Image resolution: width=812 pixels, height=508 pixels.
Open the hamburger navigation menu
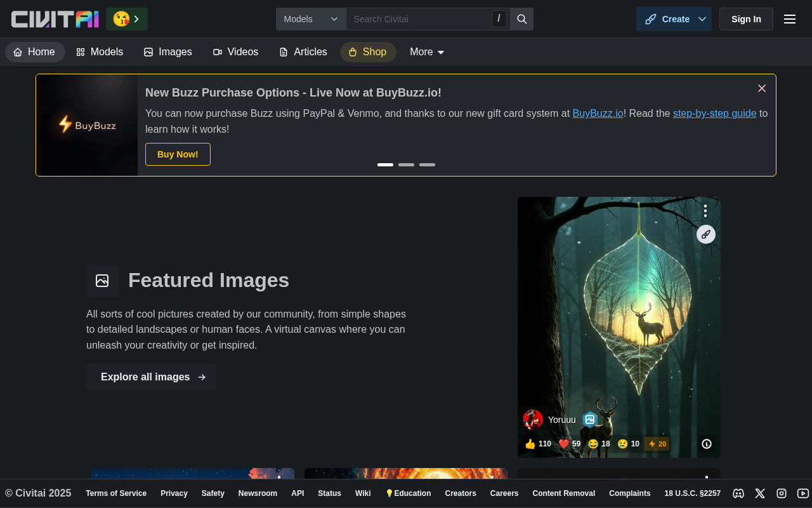pyautogui.click(x=789, y=19)
